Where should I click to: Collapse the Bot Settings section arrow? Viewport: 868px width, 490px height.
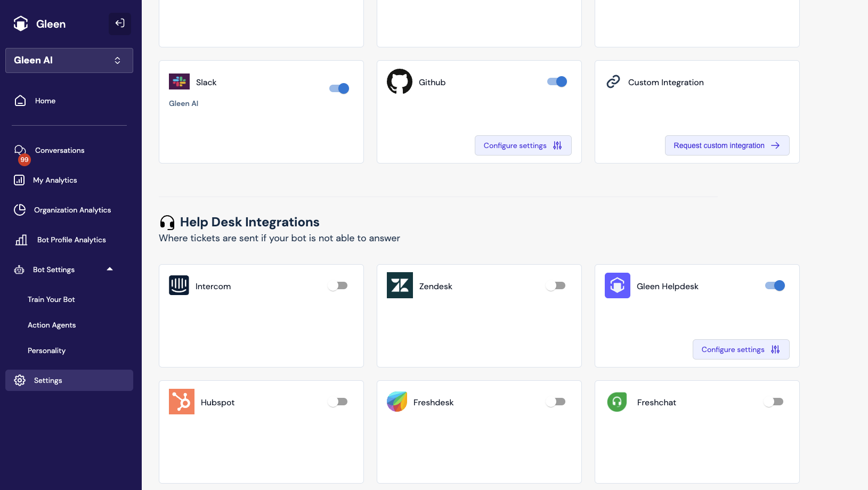[x=110, y=269]
